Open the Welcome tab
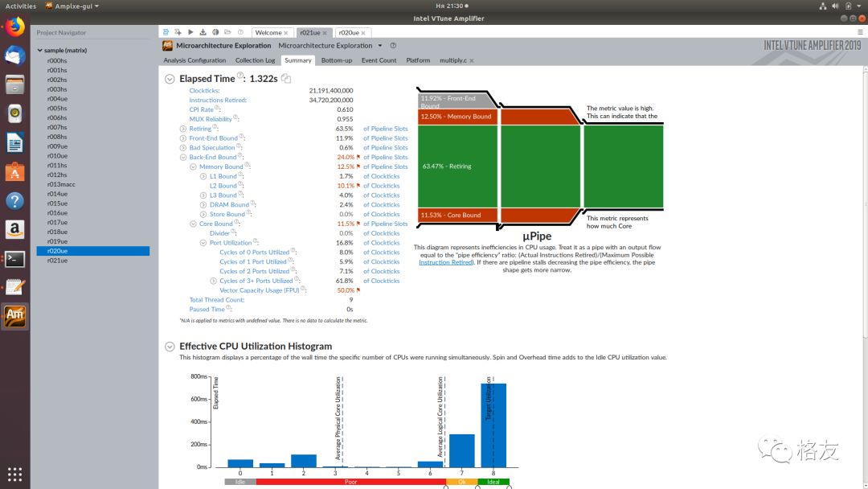This screenshot has height=489, width=868. coord(268,33)
